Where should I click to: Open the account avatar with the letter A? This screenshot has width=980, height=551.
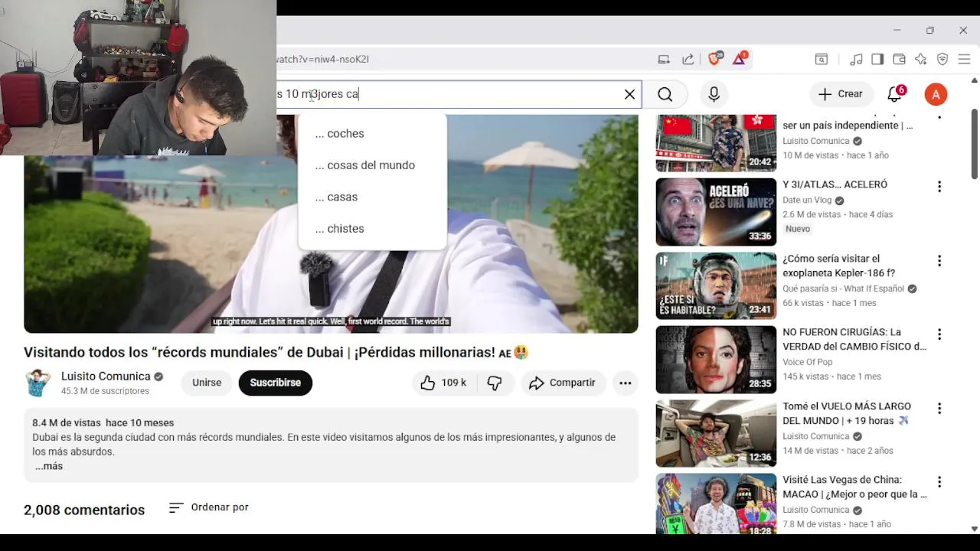(936, 94)
